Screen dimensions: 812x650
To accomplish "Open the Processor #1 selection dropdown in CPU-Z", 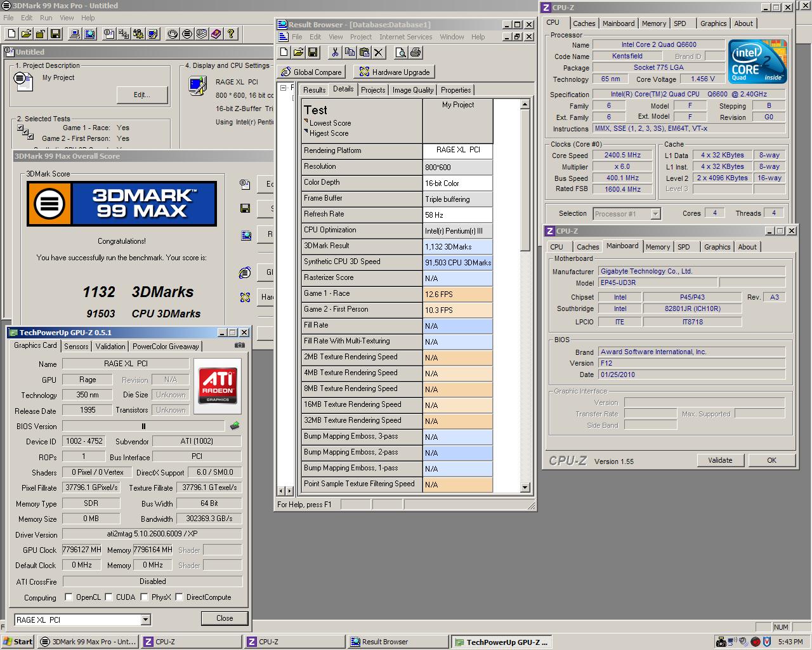I will tap(655, 214).
